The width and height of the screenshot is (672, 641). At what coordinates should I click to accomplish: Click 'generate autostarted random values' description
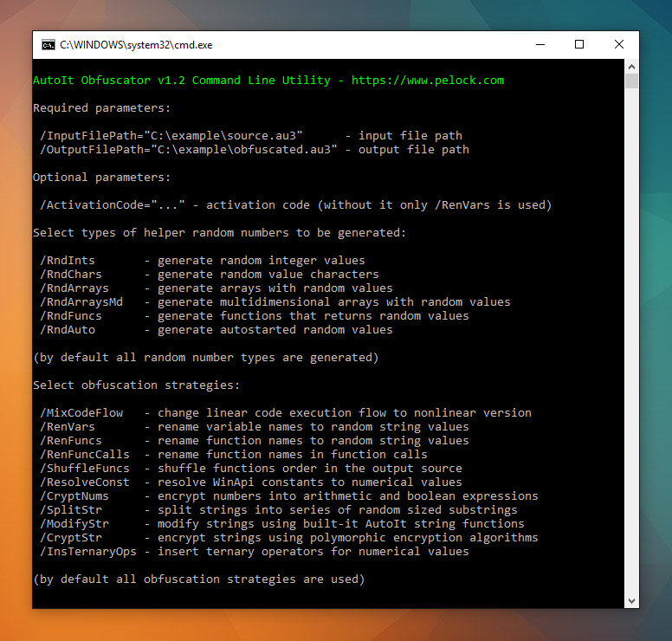coord(275,330)
